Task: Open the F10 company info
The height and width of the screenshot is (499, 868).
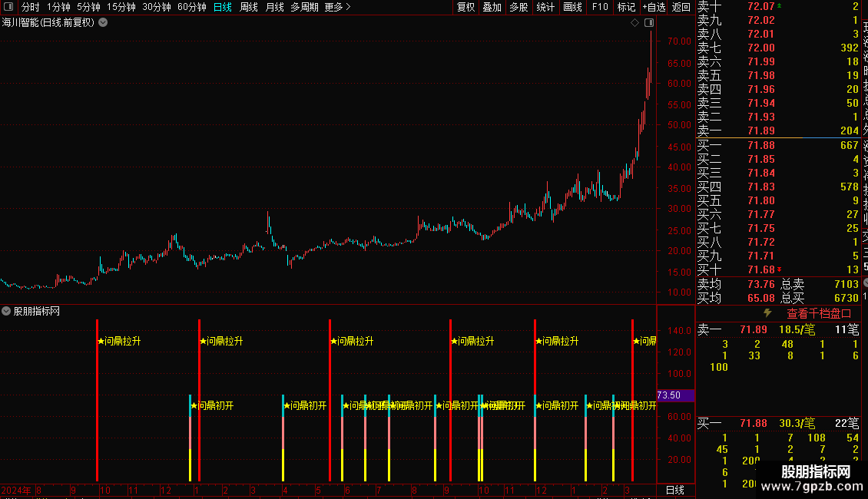Action: [x=600, y=7]
